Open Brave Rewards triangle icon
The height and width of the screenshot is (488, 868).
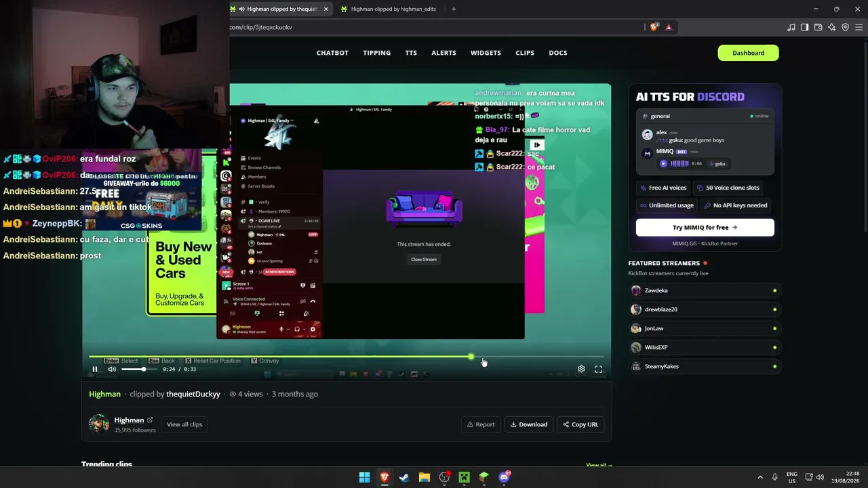pyautogui.click(x=669, y=27)
